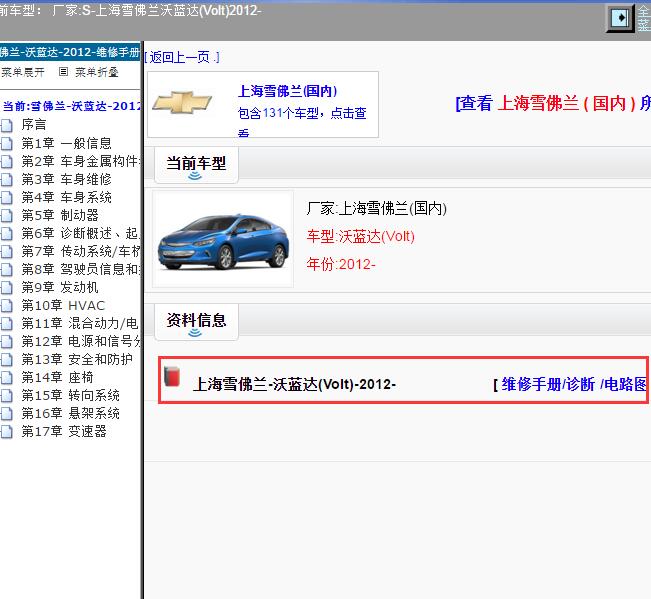Open the 上海雪佛兰(国内) brand link

[287, 91]
